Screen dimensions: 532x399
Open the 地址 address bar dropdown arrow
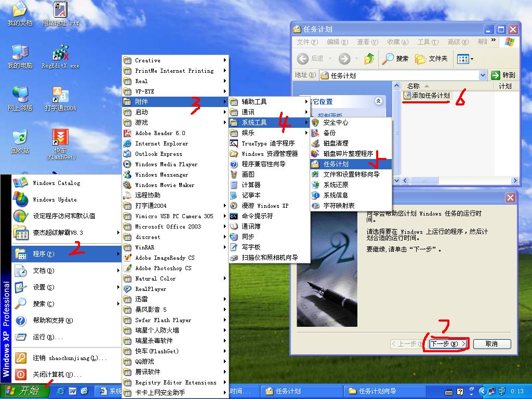[x=483, y=75]
